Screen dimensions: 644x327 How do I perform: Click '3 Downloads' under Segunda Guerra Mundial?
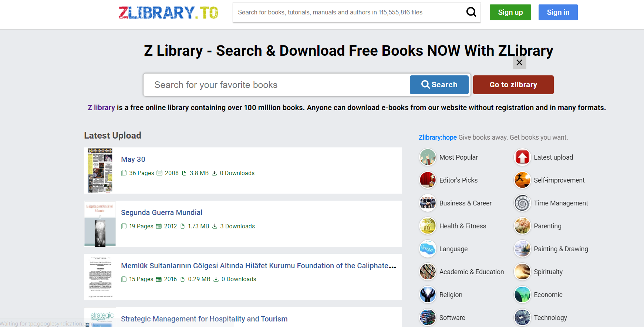click(x=237, y=226)
